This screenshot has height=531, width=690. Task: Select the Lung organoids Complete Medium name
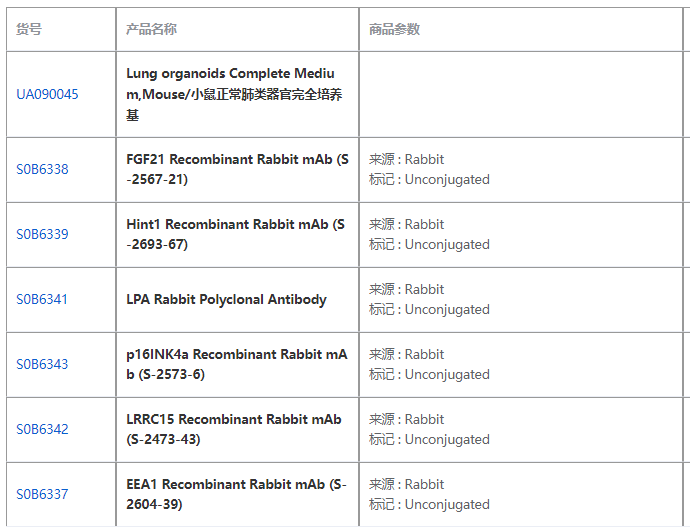236,95
